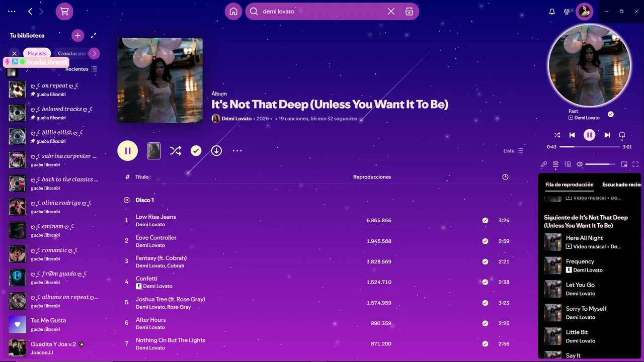
Task: Toggle shuffle for the album
Action: [176, 150]
